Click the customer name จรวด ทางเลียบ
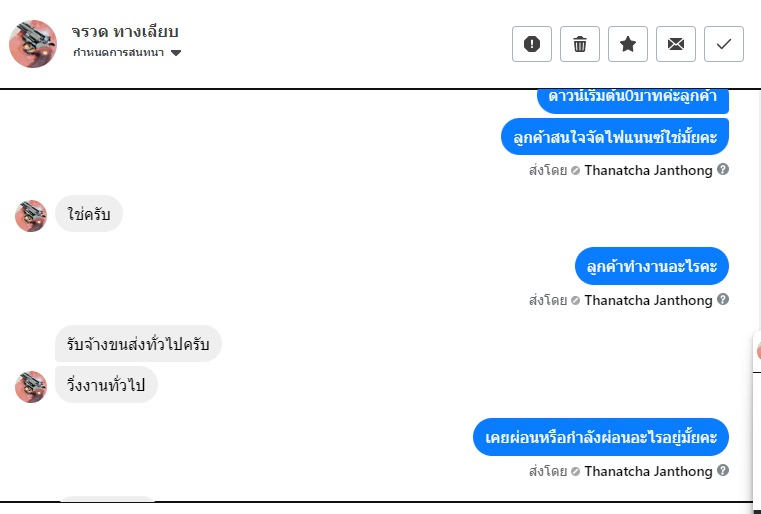The image size is (761, 514). click(125, 32)
